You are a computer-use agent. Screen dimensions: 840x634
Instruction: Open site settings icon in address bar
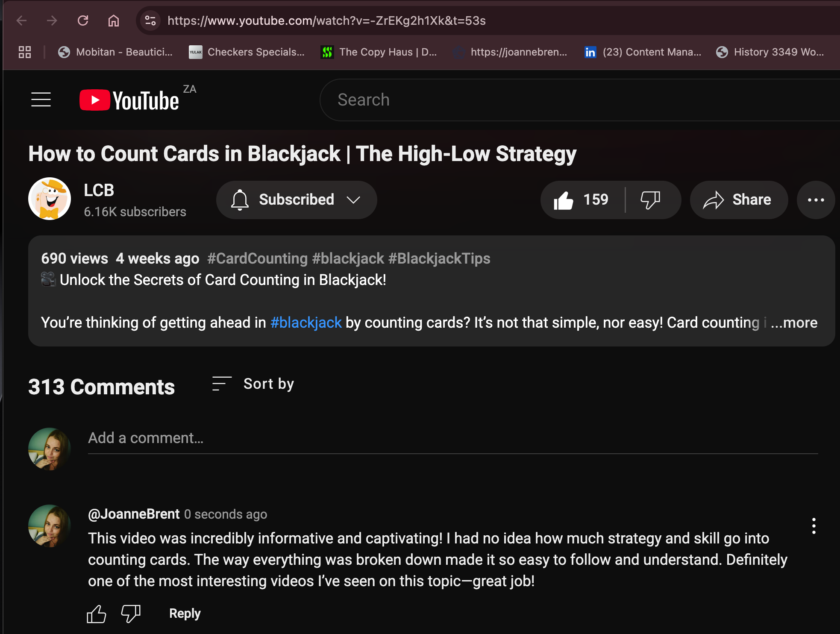click(x=150, y=21)
